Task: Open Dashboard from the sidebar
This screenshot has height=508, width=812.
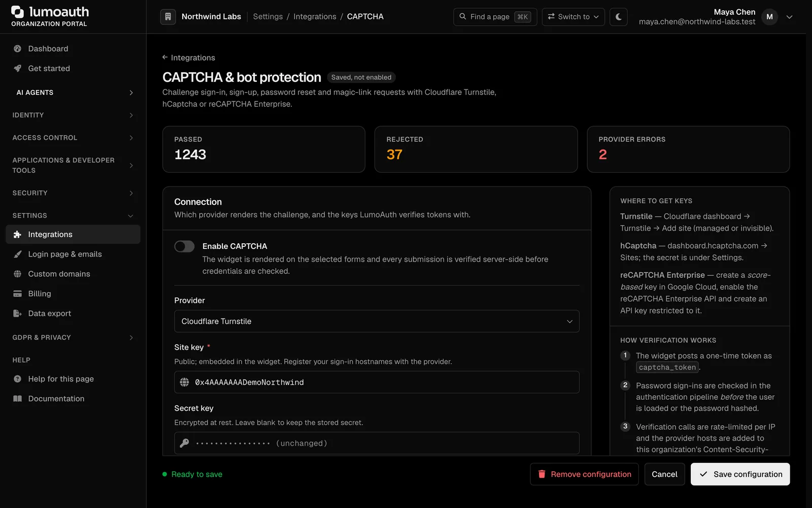Action: click(73, 49)
